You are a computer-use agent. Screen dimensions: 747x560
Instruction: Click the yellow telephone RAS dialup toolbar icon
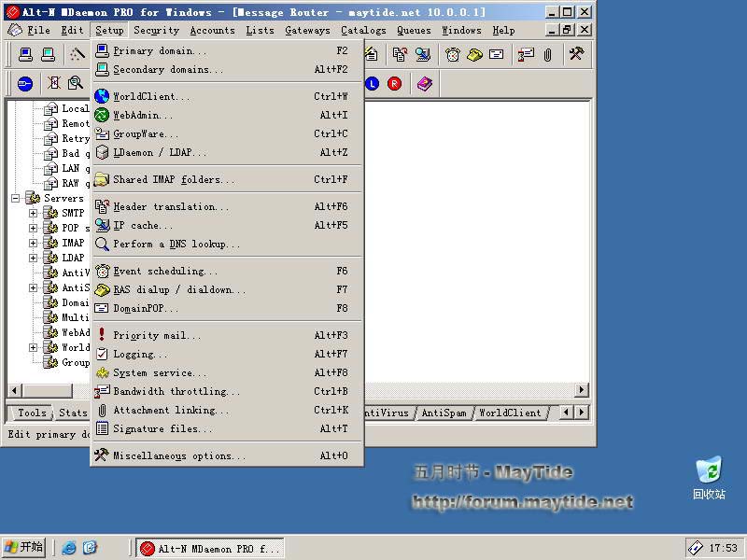click(x=474, y=55)
